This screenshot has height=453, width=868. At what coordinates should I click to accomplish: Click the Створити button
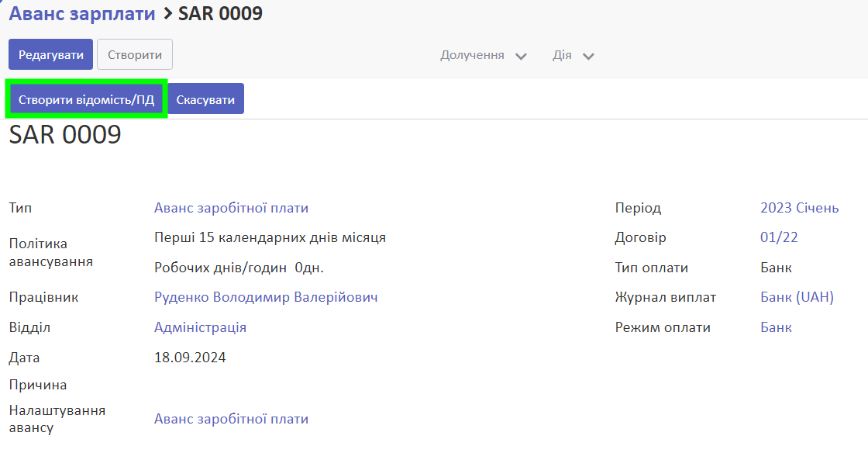[135, 54]
